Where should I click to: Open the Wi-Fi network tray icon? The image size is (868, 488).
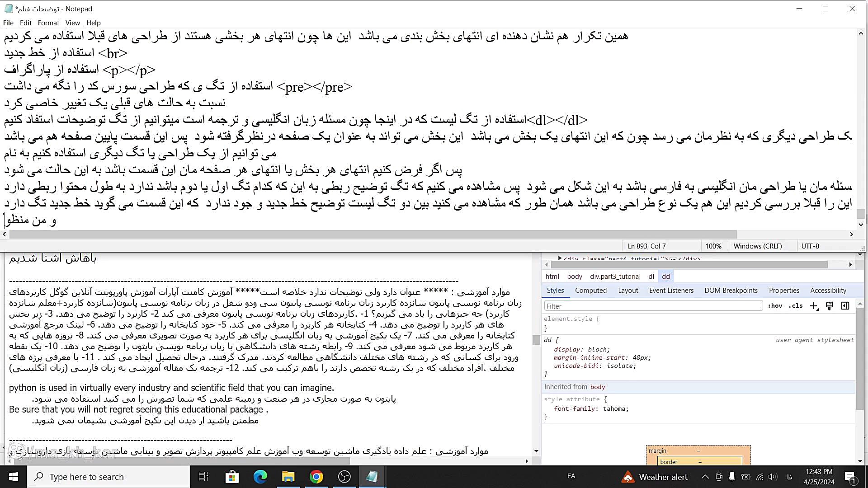pyautogui.click(x=759, y=477)
